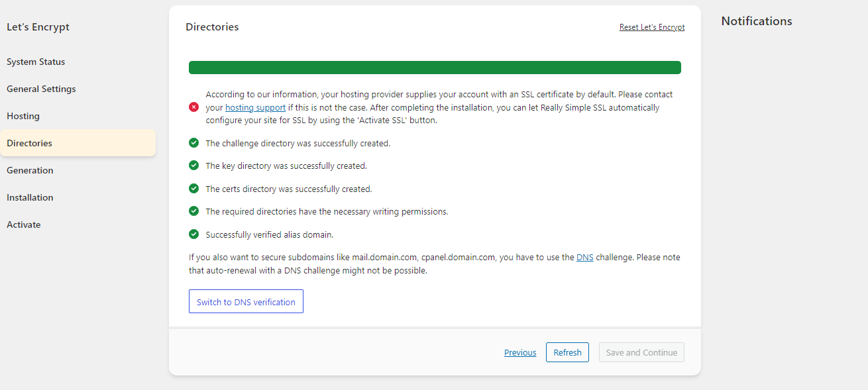Click green check beside verified alias domain

[x=193, y=234]
